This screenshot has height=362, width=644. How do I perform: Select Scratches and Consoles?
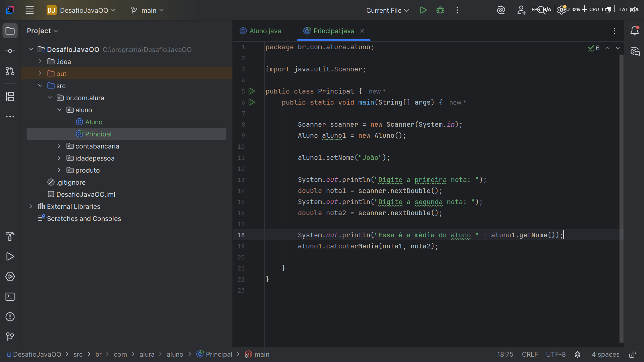pos(79,219)
